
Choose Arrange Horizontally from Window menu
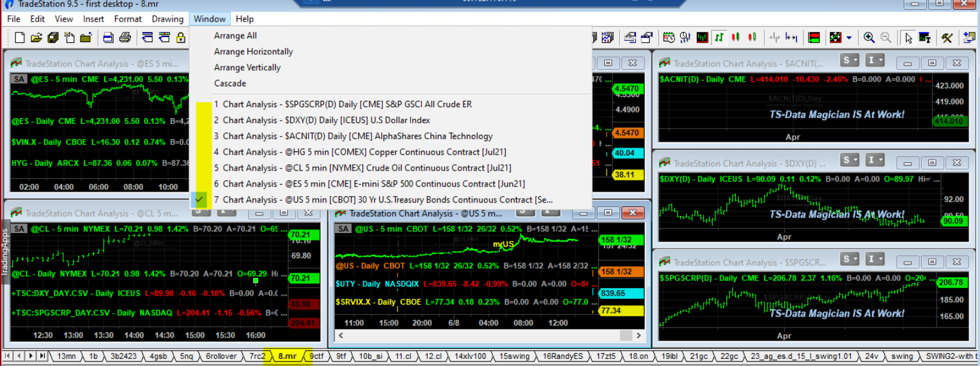[x=253, y=52]
